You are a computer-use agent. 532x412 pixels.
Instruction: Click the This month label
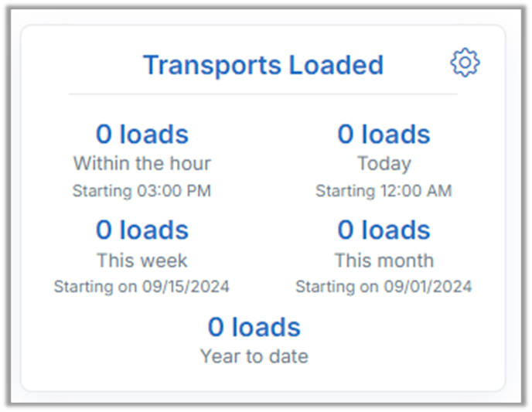click(384, 260)
